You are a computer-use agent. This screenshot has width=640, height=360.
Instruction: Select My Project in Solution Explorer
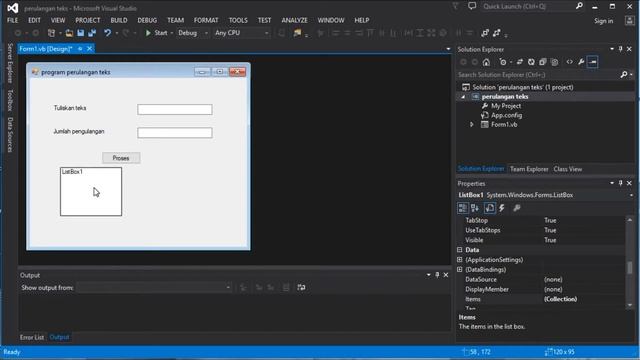[506, 106]
